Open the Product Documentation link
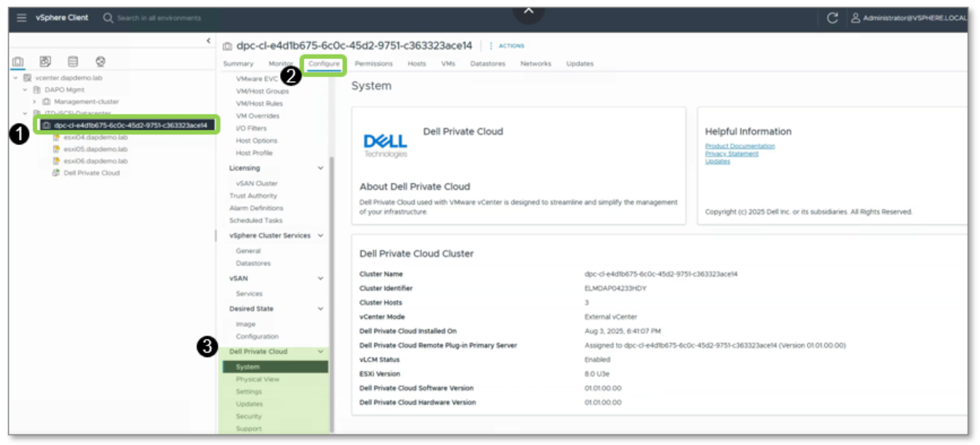The height and width of the screenshot is (445, 980). pos(740,146)
